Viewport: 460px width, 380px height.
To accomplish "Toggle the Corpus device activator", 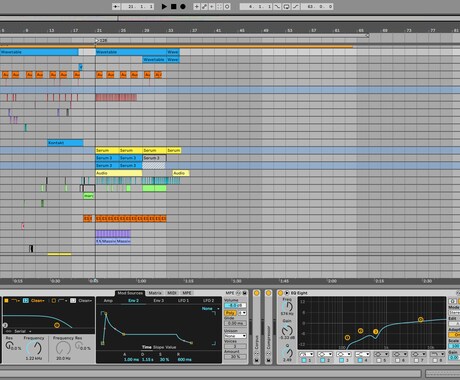I will click(257, 293).
